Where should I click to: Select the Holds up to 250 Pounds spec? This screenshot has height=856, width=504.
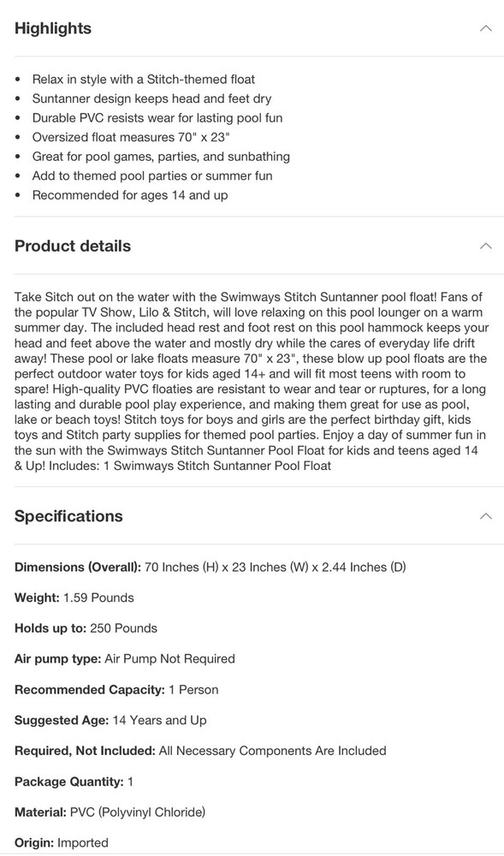pyautogui.click(x=85, y=628)
